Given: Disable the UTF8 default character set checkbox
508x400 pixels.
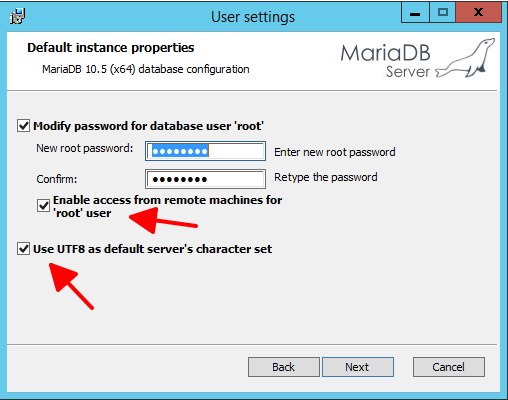Looking at the screenshot, I should (23, 249).
